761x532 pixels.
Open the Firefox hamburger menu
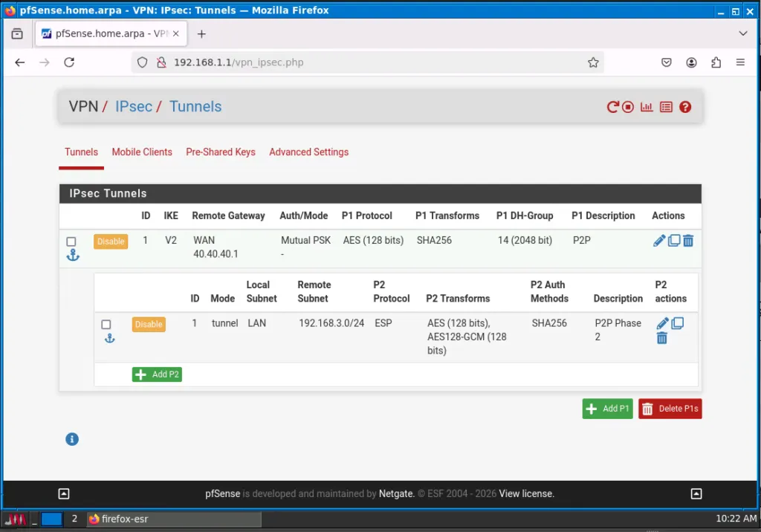(x=740, y=62)
